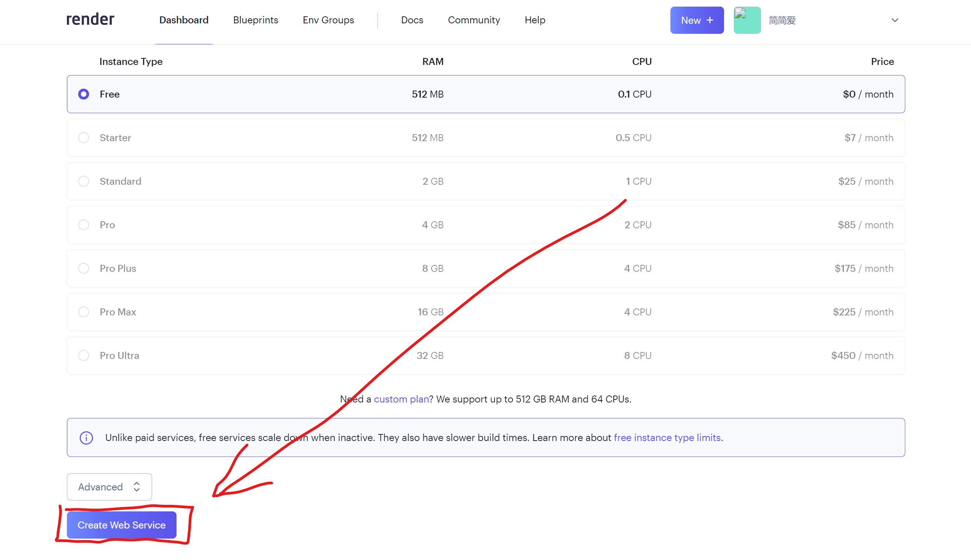Select the Pro Max radio button
The width and height of the screenshot is (971, 560).
84,312
